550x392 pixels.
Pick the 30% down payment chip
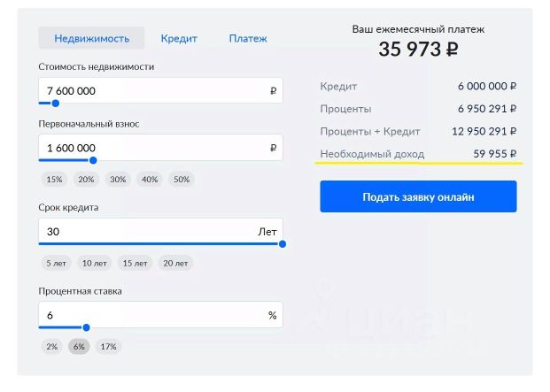click(x=118, y=180)
